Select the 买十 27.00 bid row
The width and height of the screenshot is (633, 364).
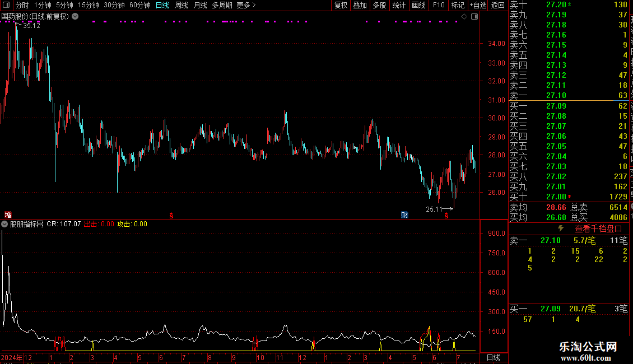tap(569, 197)
